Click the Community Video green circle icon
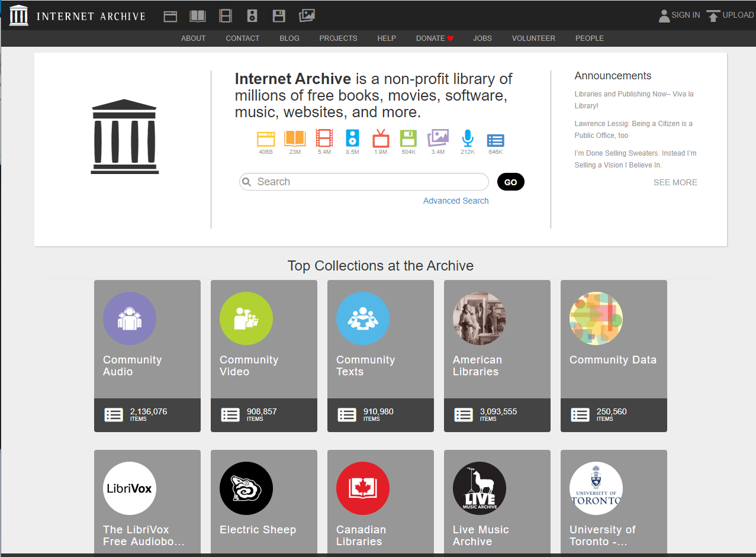 click(246, 318)
